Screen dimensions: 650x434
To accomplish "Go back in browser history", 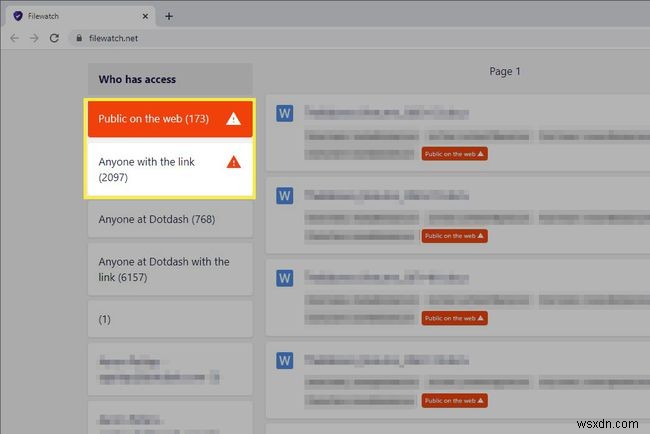I will tap(15, 38).
